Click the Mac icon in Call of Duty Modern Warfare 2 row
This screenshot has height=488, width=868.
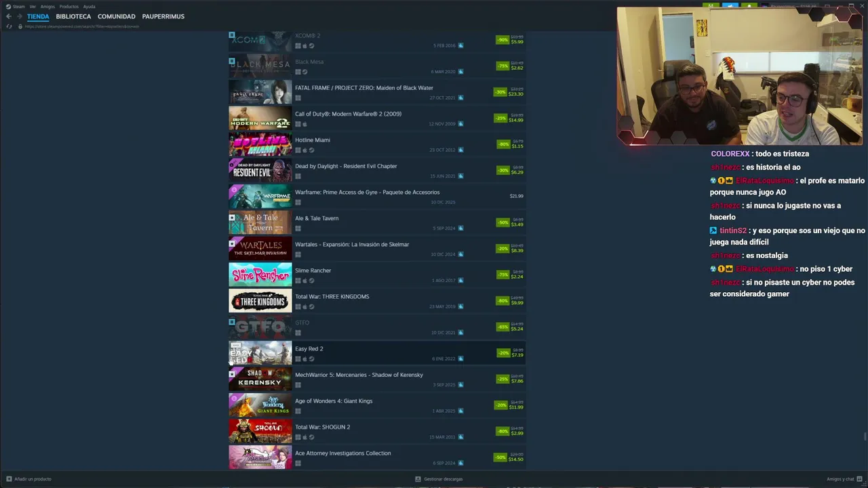coord(304,124)
